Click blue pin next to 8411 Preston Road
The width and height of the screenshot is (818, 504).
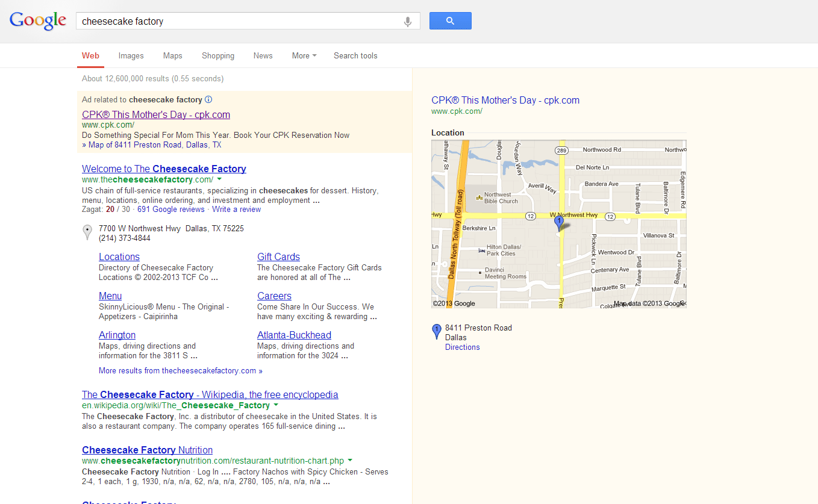pos(437,332)
